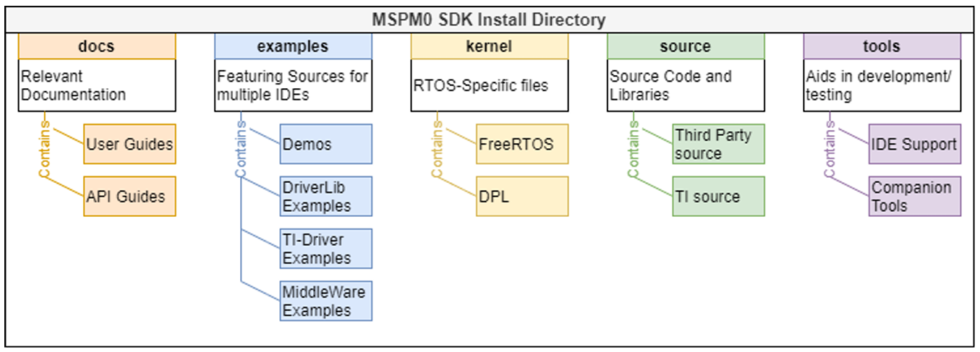Open the Companion Tools box
Viewport: 980px width, 352px height.
pyautogui.click(x=915, y=196)
